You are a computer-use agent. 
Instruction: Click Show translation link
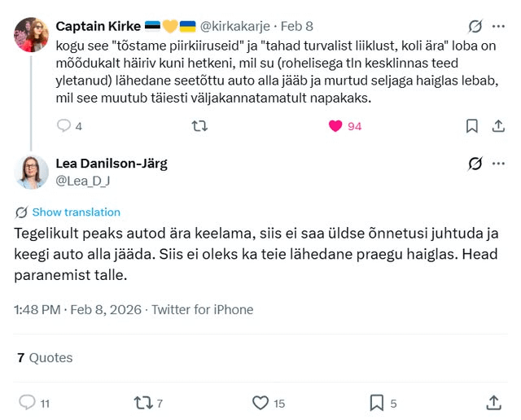click(x=76, y=212)
